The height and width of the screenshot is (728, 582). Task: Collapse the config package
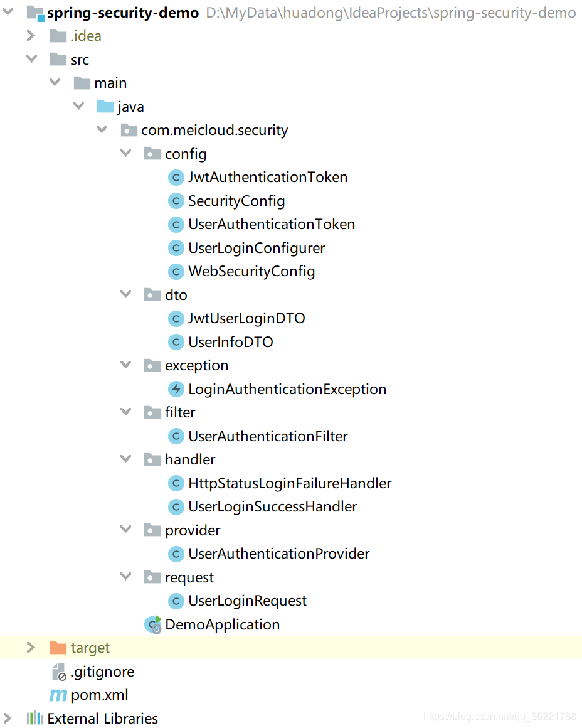[x=126, y=153]
